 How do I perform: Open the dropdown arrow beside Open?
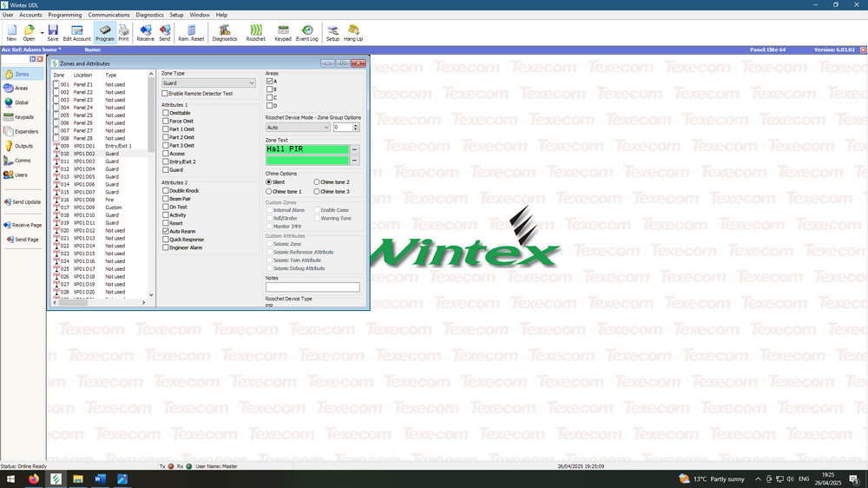[x=42, y=32]
